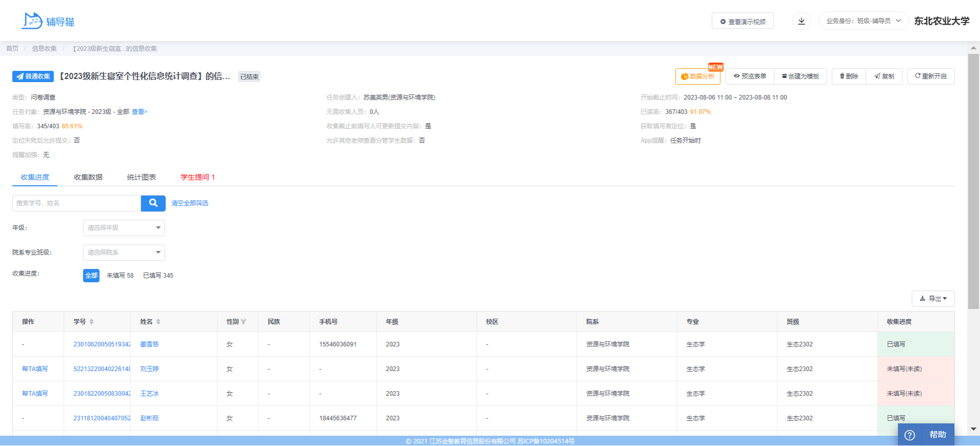Click the student ID or name search field

pyautogui.click(x=76, y=203)
